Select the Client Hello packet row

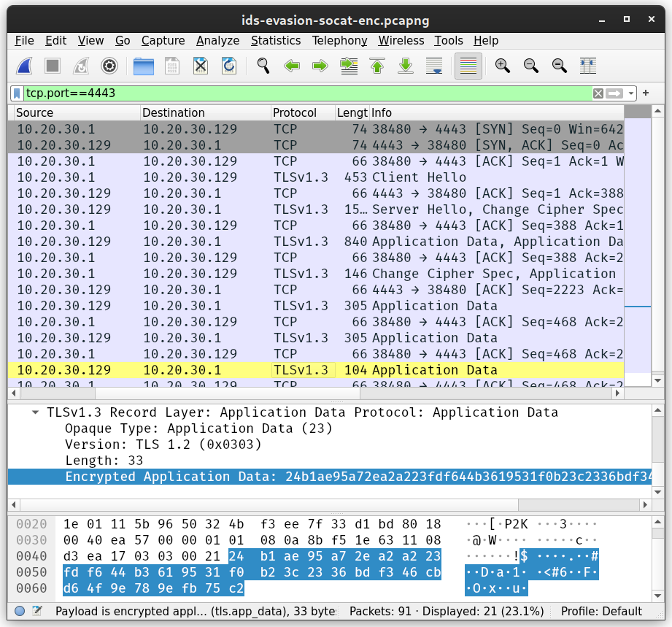click(x=316, y=177)
